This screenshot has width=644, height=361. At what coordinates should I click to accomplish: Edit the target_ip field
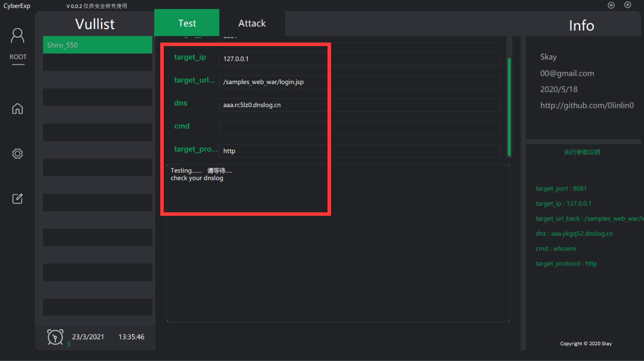click(x=359, y=59)
